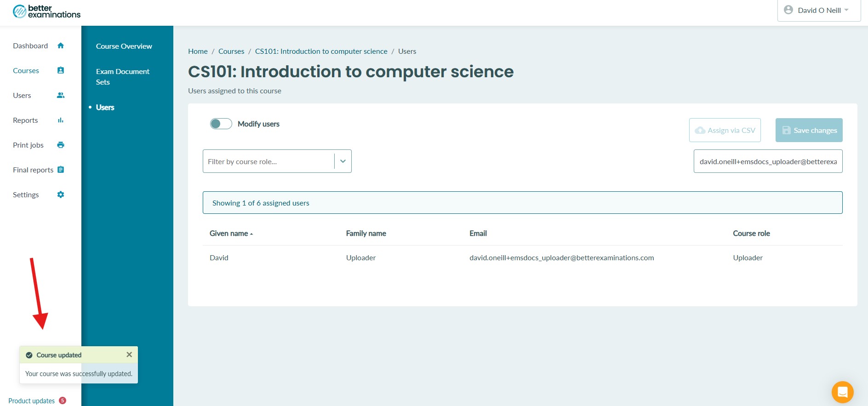The width and height of the screenshot is (868, 406).
Task: Click the Users item in main sidebar
Action: 22,95
